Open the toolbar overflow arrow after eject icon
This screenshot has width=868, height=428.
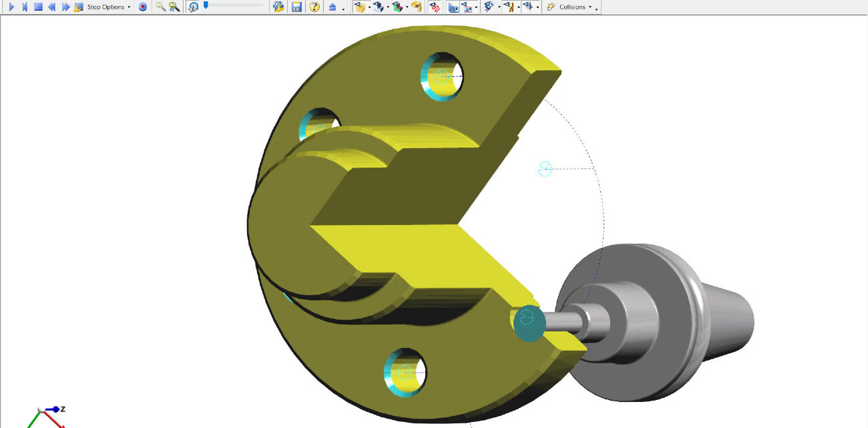click(x=343, y=9)
